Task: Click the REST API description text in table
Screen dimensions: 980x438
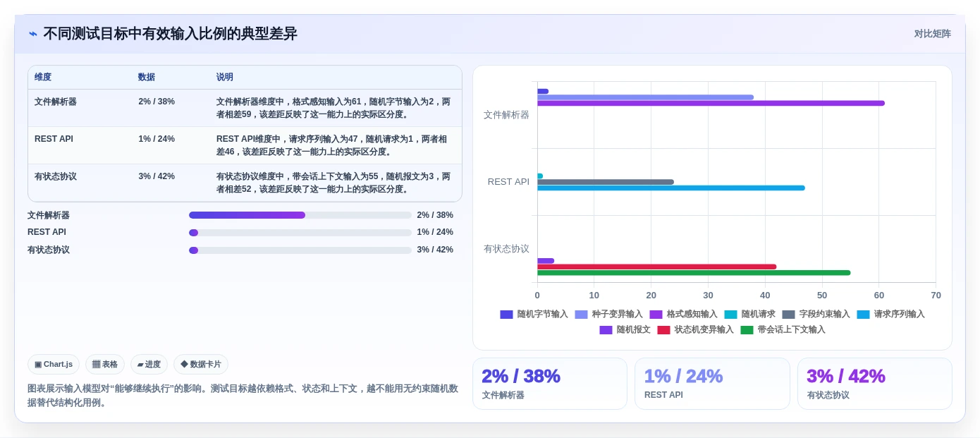Action: tap(332, 145)
